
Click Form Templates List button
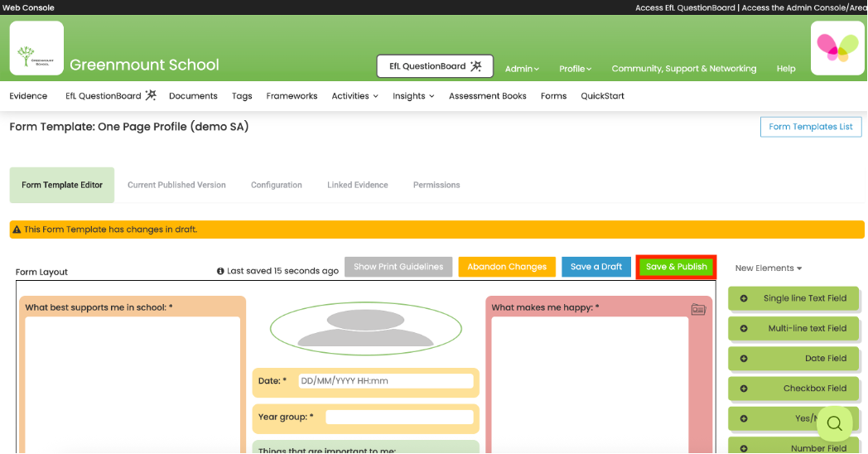811,127
